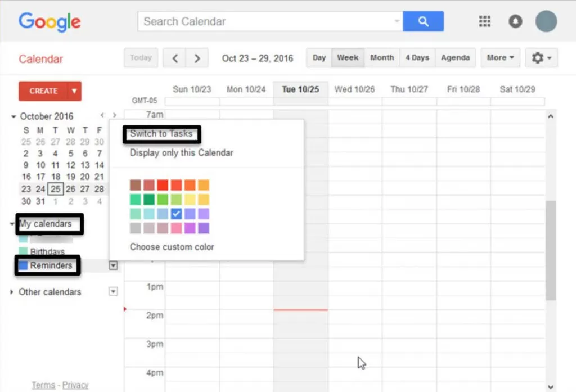This screenshot has width=576, height=392.
Task: Switch to 4 Days view
Action: (x=417, y=58)
